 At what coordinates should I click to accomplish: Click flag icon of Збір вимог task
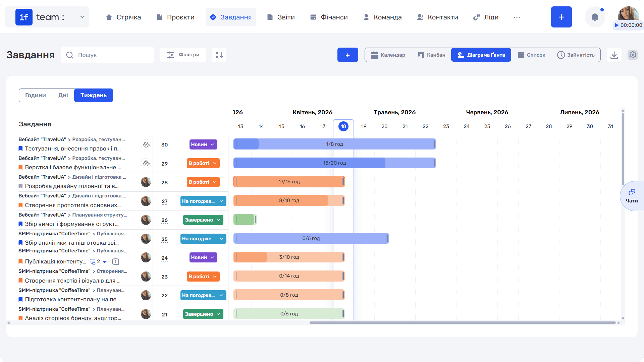click(x=20, y=224)
